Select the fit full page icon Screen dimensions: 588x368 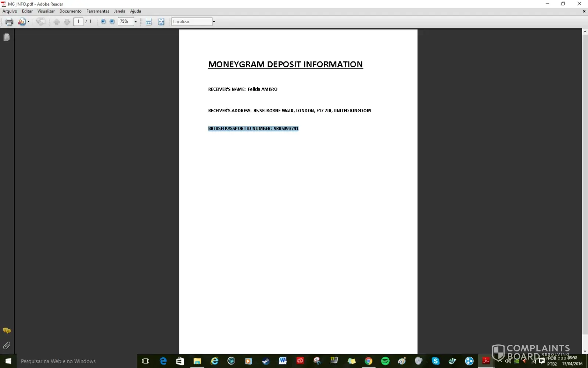tap(161, 22)
